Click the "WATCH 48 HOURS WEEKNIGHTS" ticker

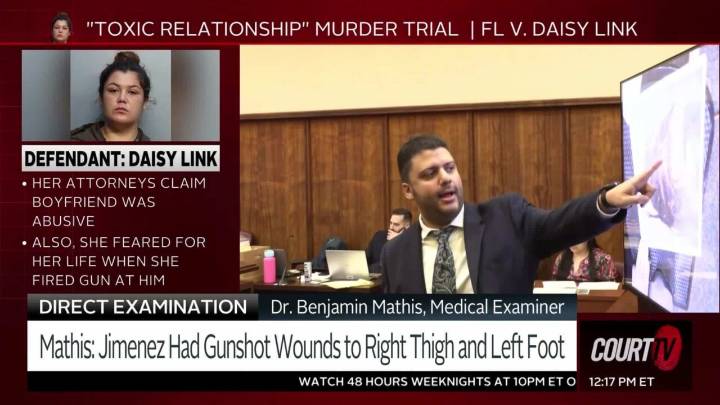tap(437, 382)
